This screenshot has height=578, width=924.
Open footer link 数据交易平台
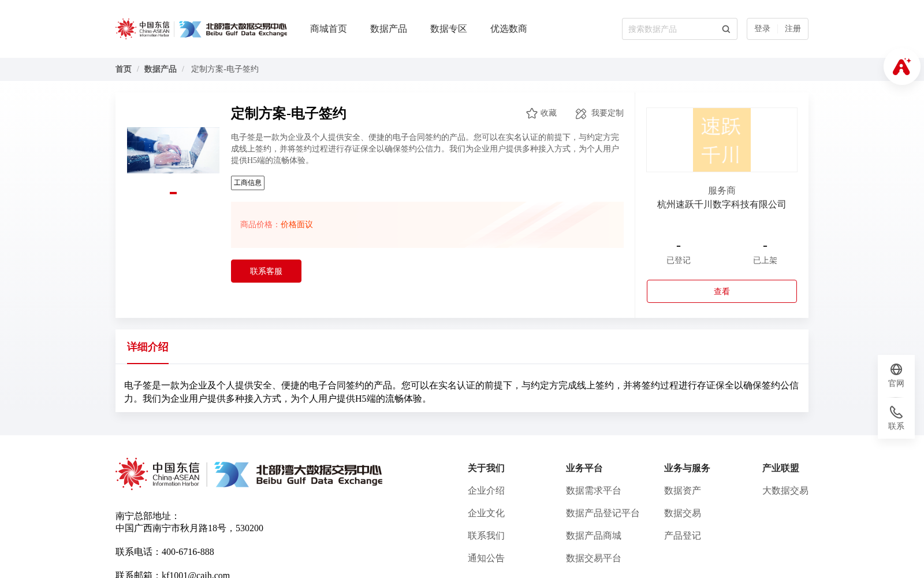(594, 558)
